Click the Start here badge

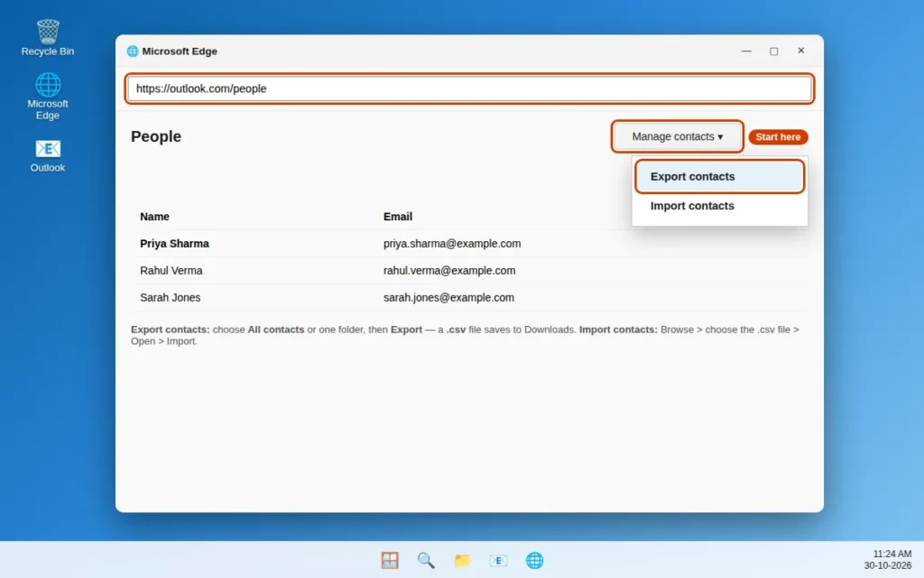[778, 137]
